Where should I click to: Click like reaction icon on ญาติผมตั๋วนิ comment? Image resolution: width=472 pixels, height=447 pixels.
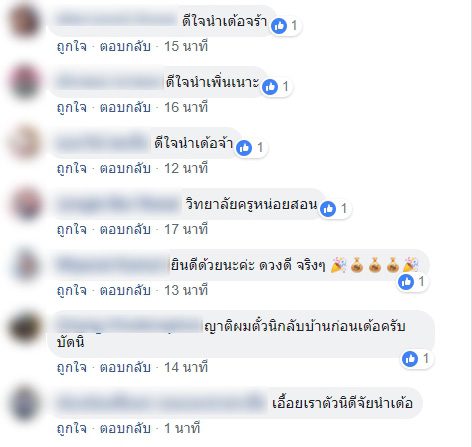point(410,359)
